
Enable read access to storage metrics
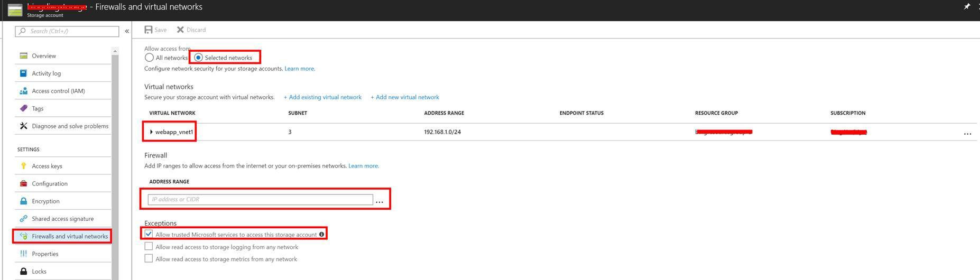tap(149, 259)
